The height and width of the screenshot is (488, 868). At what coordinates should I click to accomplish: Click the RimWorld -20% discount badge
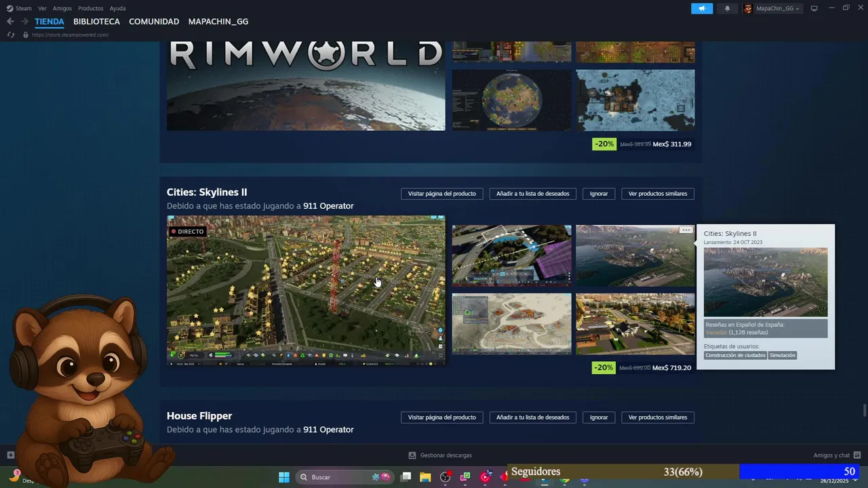(604, 144)
